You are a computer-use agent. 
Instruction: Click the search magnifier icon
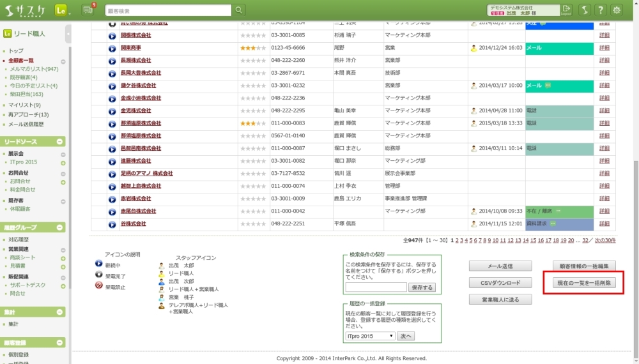[x=239, y=10]
